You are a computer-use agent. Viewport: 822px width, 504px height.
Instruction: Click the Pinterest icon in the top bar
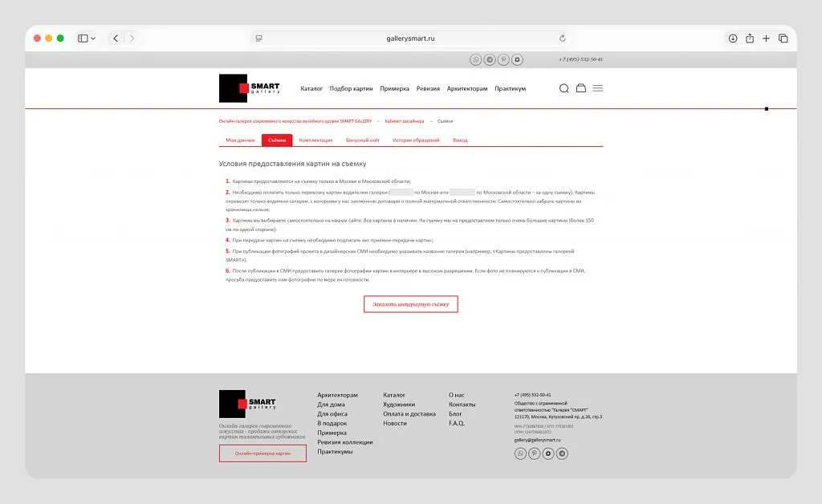pos(503,59)
